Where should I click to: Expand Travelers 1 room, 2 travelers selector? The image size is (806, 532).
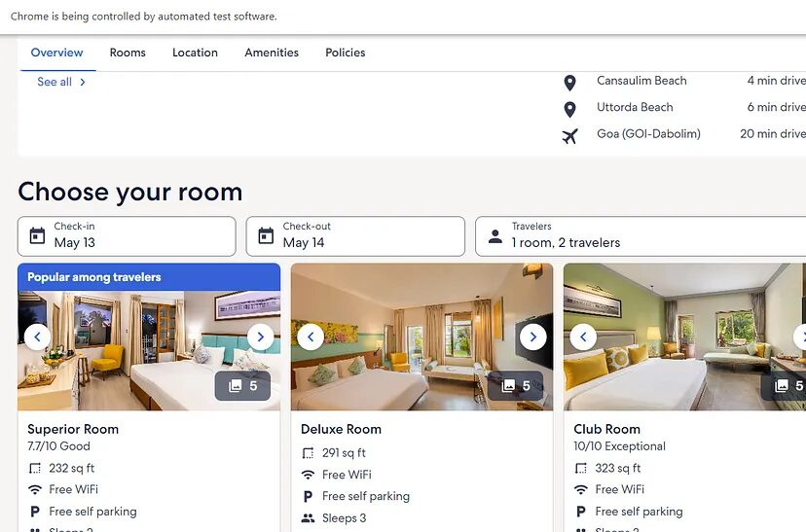[x=641, y=236]
